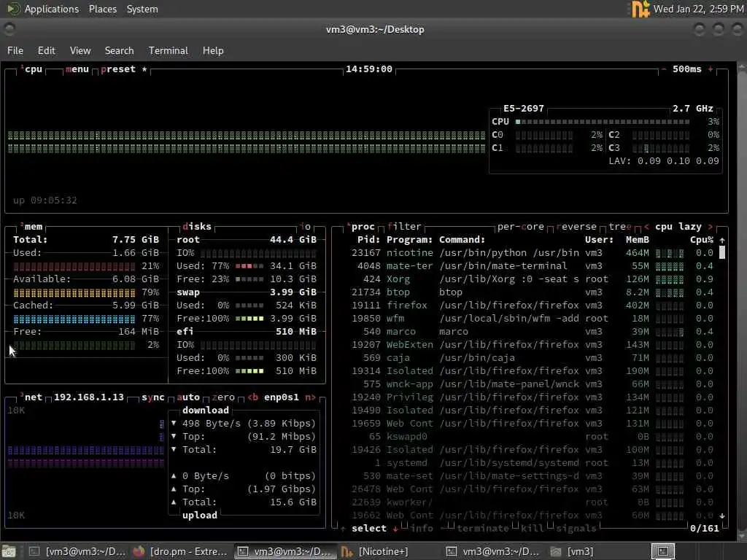The image size is (747, 560).
Task: Toggle net sync scaling
Action: 153,397
